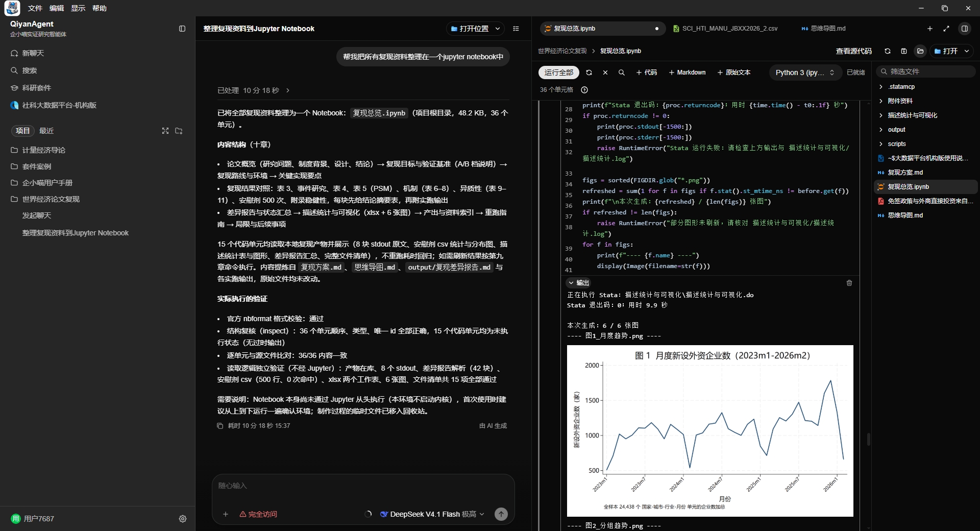Send the chat message

[x=501, y=514]
